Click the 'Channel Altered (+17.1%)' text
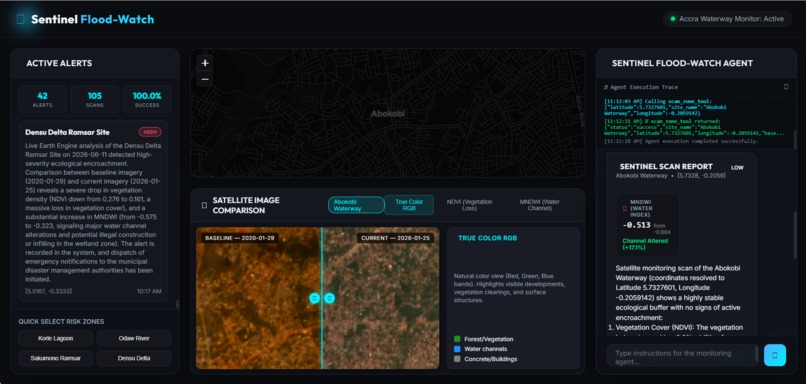Viewport: 806px width, 384px height. tap(645, 244)
